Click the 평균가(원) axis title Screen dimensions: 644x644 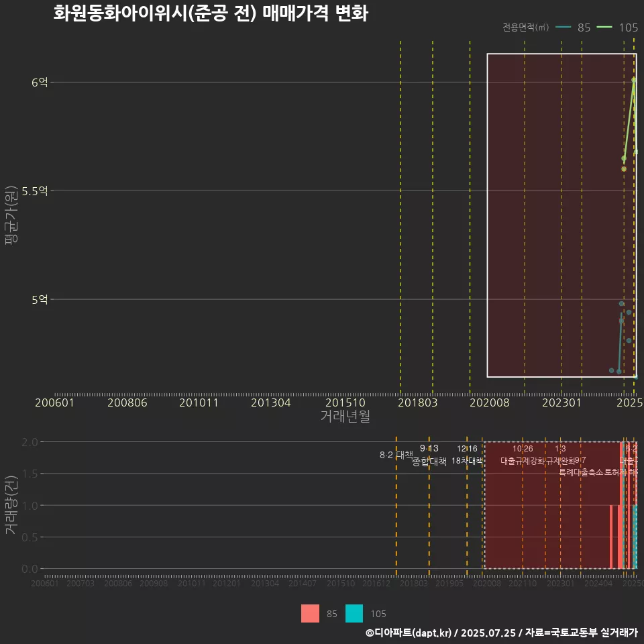click(11, 215)
